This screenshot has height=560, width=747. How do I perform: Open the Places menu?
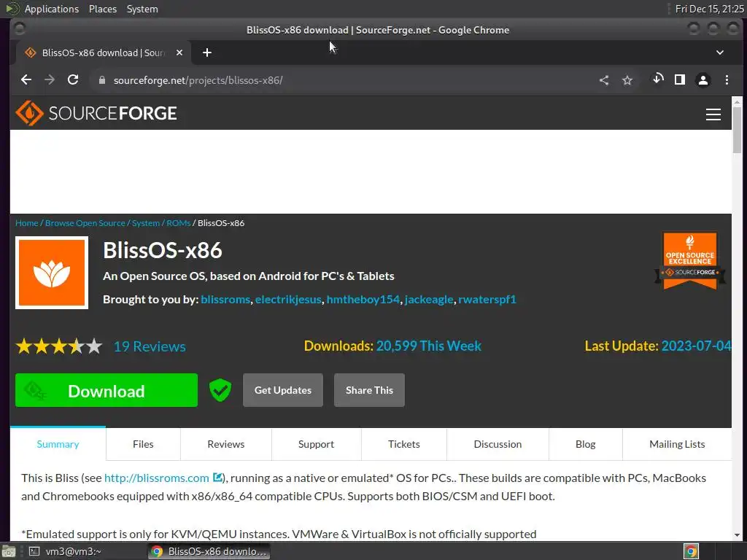(103, 9)
